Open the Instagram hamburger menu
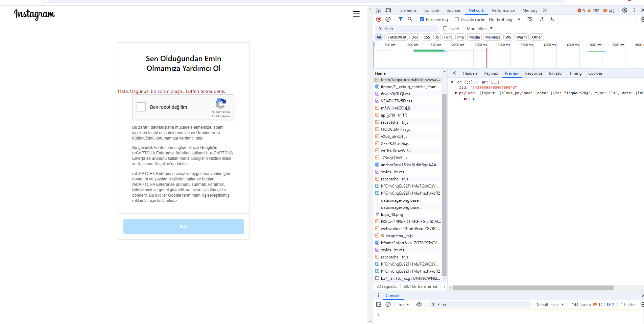 (356, 14)
